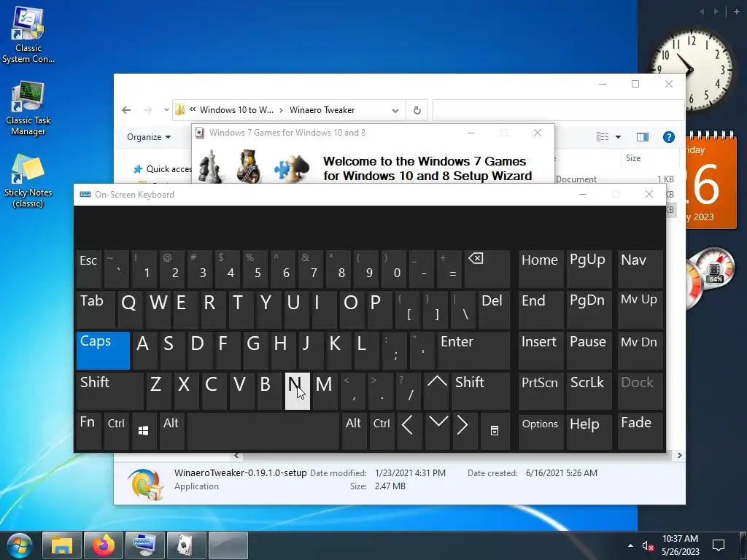Click the Explorer back arrow button
Image resolution: width=747 pixels, height=560 pixels.
click(x=126, y=110)
